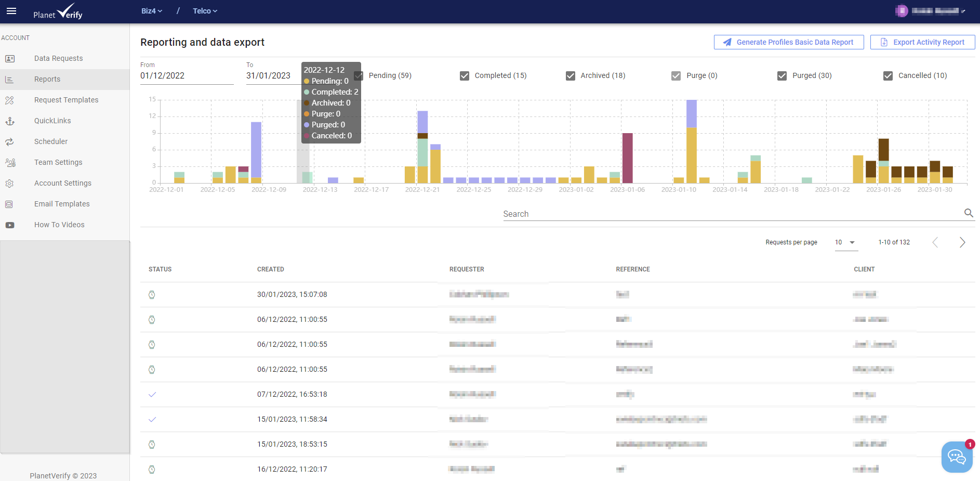Open the live chat widget
The height and width of the screenshot is (481, 980).
coord(957,457)
